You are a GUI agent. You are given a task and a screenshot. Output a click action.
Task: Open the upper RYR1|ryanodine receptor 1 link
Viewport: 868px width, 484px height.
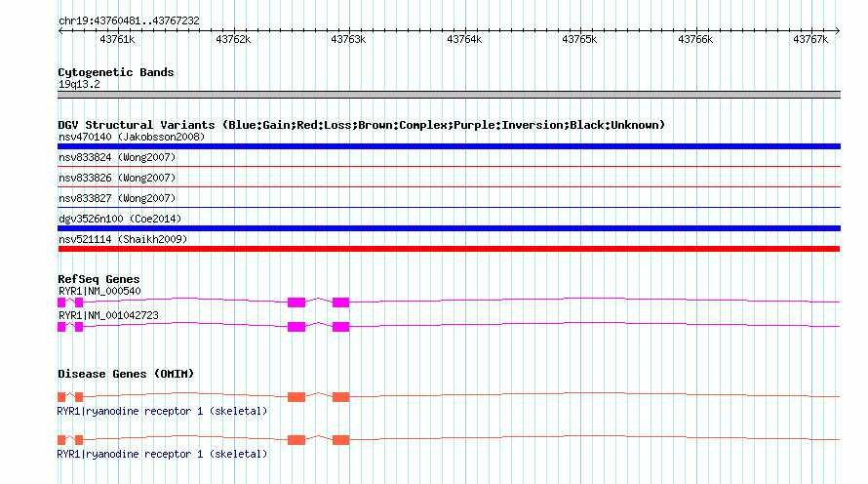(x=162, y=411)
